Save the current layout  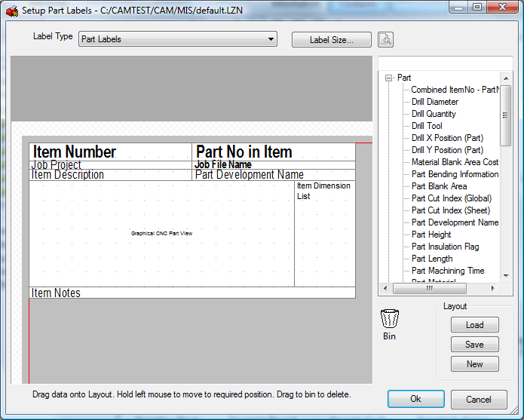tap(474, 344)
